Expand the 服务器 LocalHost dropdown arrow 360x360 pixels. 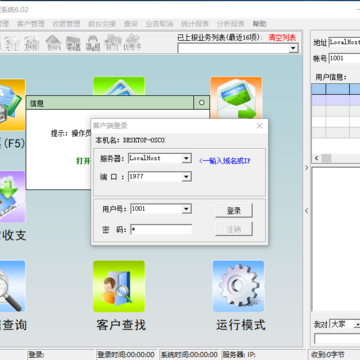[x=186, y=158]
